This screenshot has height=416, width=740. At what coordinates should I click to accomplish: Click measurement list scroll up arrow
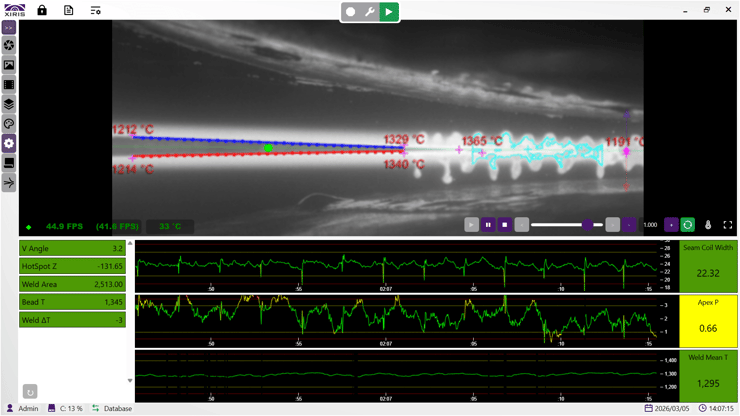pyautogui.click(x=130, y=244)
